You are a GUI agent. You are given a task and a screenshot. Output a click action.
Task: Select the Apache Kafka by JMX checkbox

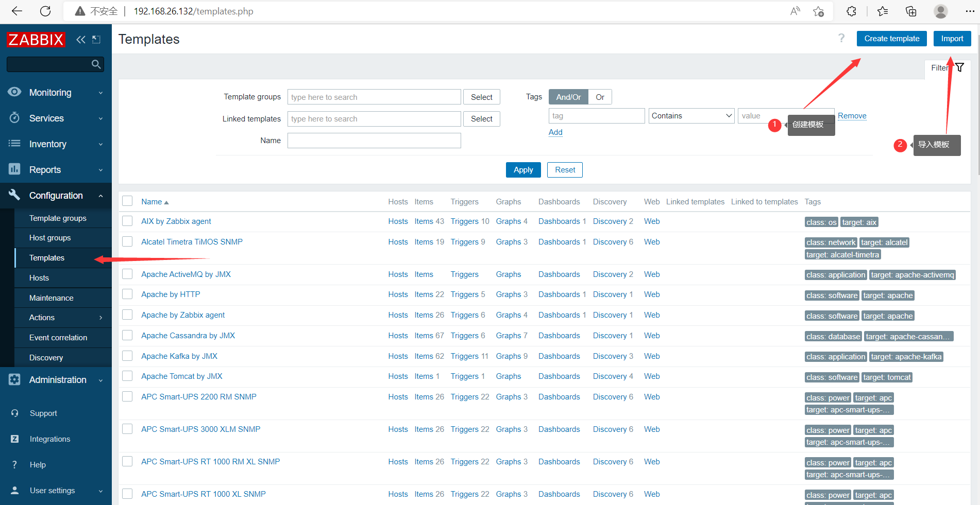[127, 356]
